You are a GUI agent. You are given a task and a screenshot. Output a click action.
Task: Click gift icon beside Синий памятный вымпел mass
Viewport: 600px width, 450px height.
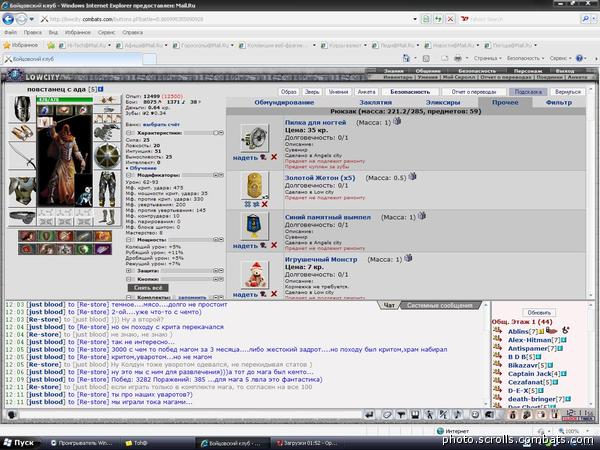click(x=422, y=216)
